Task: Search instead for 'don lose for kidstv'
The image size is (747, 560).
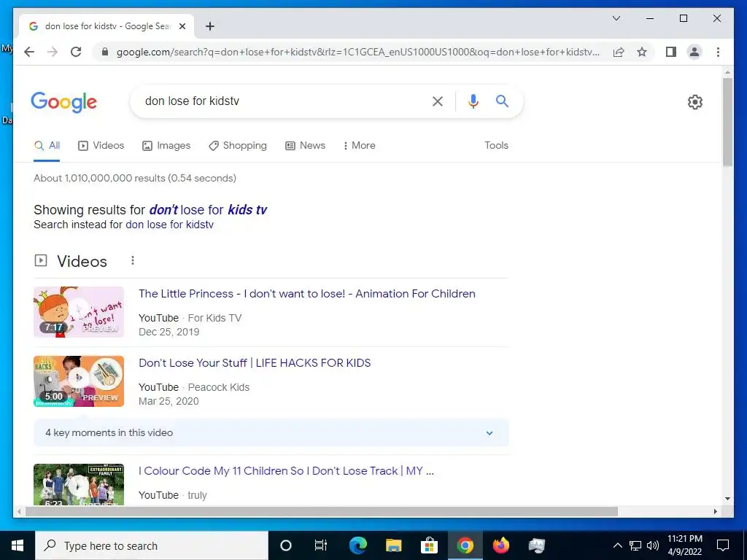Action: point(169,225)
